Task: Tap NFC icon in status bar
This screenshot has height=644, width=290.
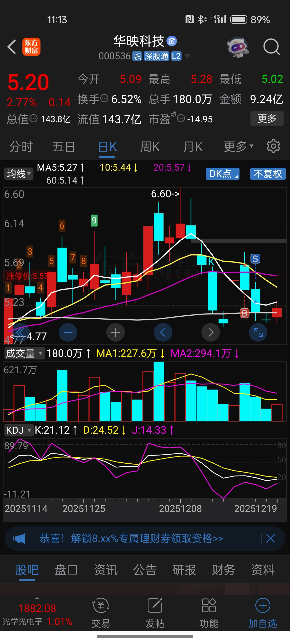Action: (189, 19)
